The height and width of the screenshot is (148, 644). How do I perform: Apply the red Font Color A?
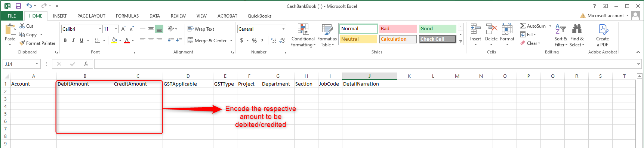point(127,40)
